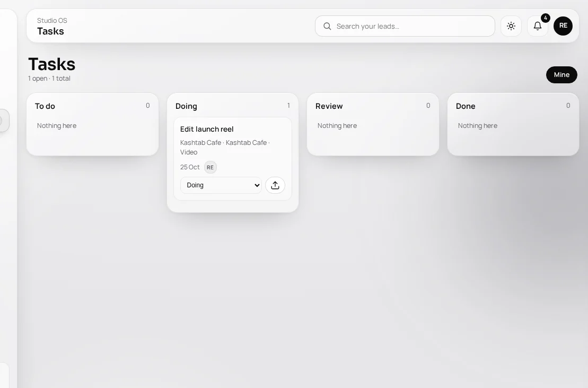The width and height of the screenshot is (588, 388).
Task: Select the Review column header
Action: (x=329, y=106)
